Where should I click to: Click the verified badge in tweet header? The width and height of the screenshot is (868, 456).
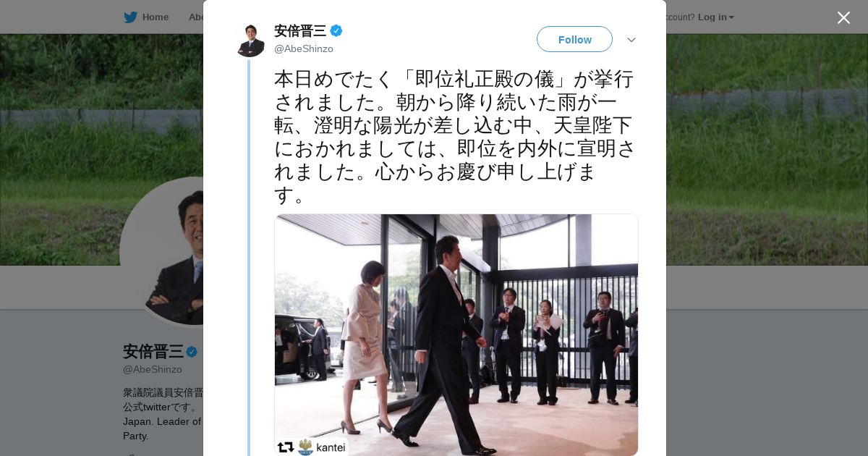click(336, 30)
